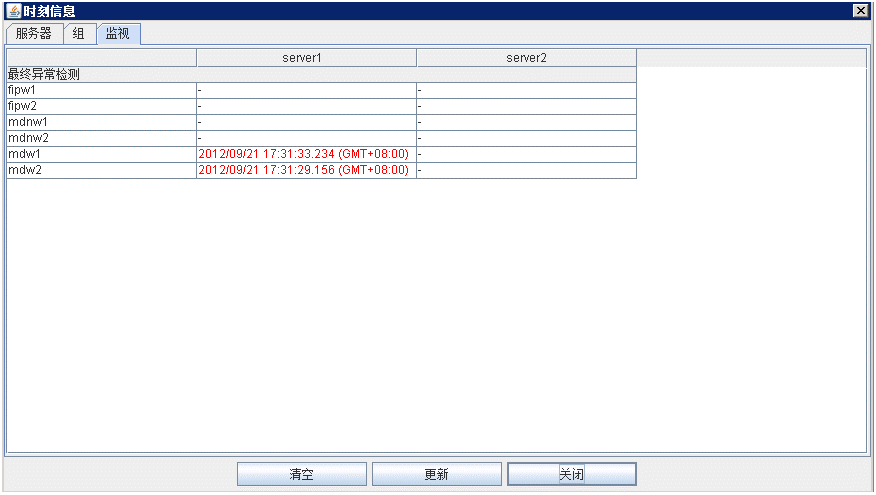Select the 最终异常检测 row
Image resolution: width=876 pixels, height=495 pixels.
[x=321, y=74]
